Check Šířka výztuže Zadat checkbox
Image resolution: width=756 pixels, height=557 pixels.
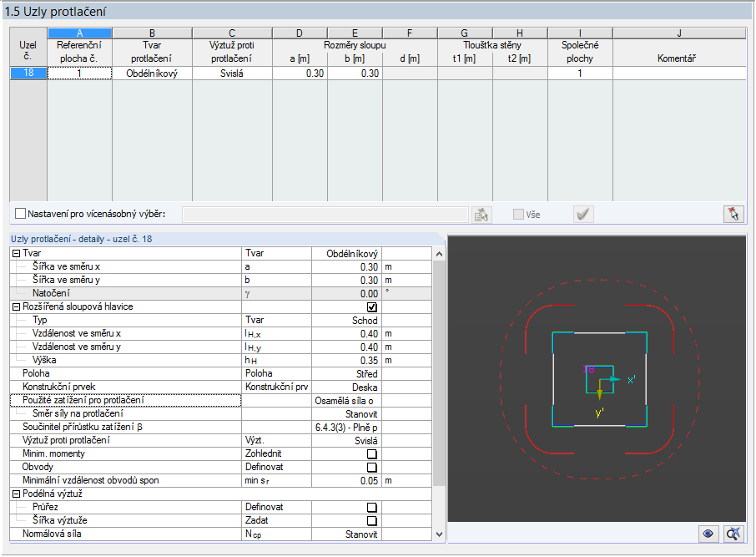tap(371, 521)
